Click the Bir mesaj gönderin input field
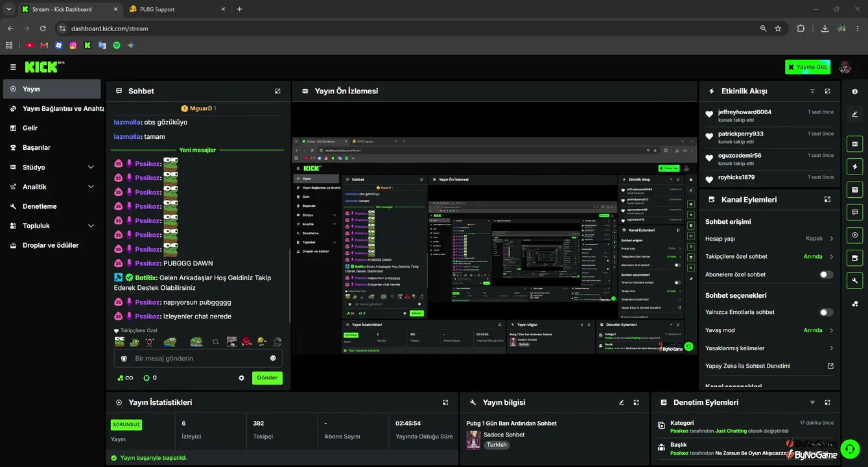 198,358
